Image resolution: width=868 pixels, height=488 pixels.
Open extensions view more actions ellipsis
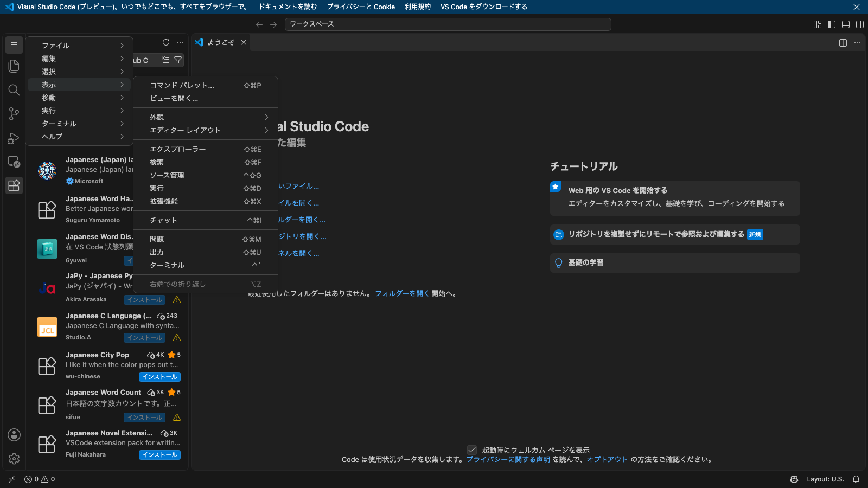[180, 42]
